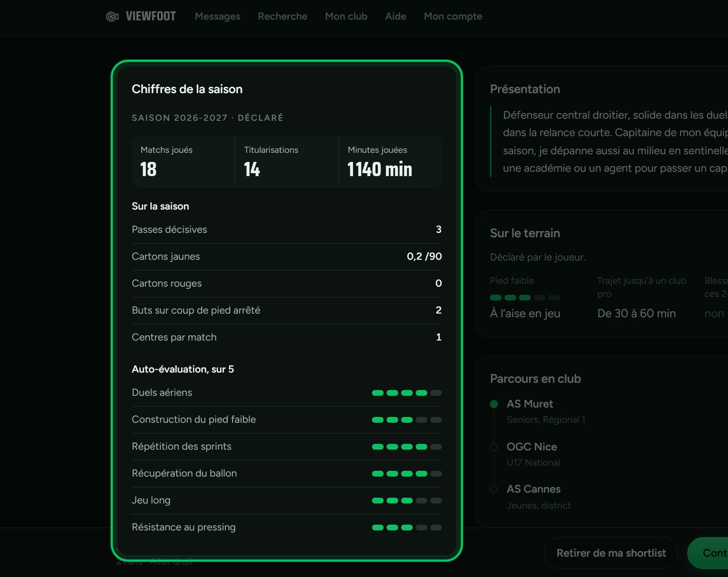Click the Matchs joués value 18
728x577 pixels.
(x=149, y=169)
